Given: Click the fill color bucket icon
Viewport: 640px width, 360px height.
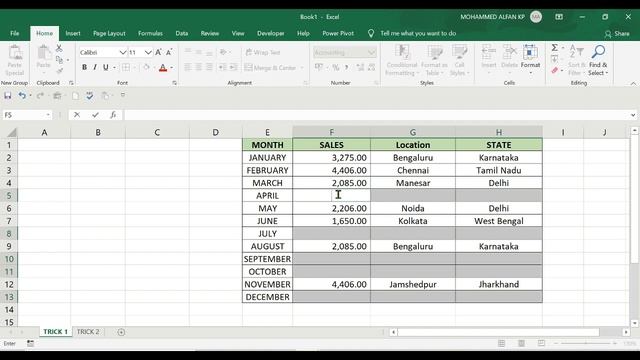Looking at the screenshot, I should 147,67.
